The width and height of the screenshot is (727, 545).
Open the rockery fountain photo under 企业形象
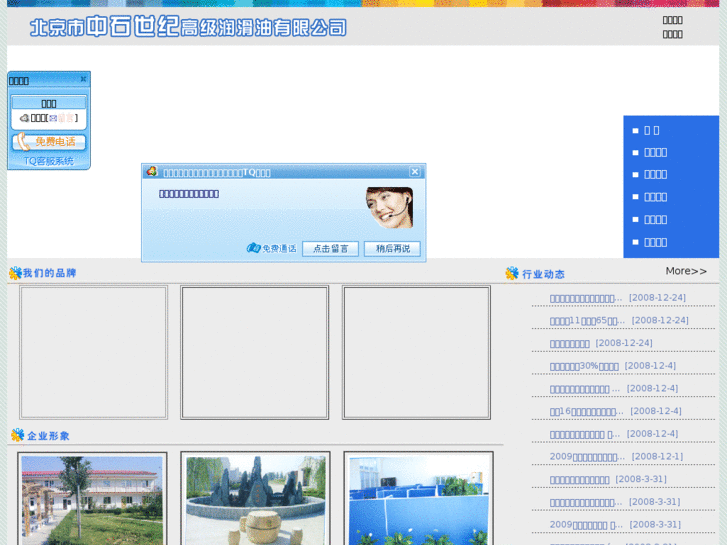[x=255, y=499]
